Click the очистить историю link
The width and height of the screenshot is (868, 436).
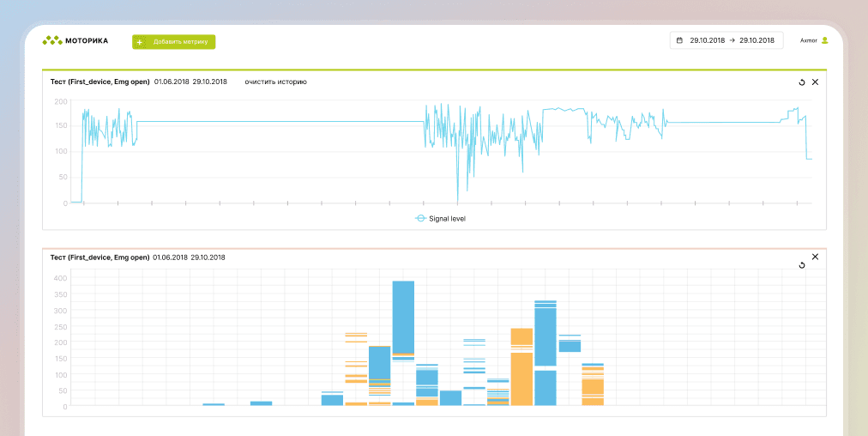point(275,82)
